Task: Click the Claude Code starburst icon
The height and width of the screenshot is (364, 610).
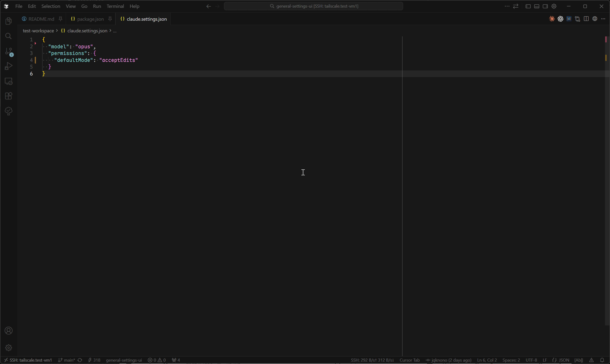Action: point(552,19)
